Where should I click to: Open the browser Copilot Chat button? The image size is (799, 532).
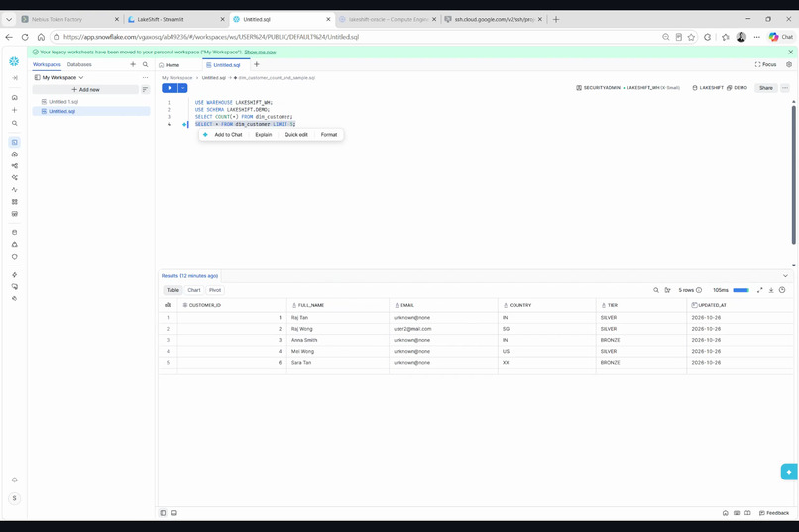(781, 37)
